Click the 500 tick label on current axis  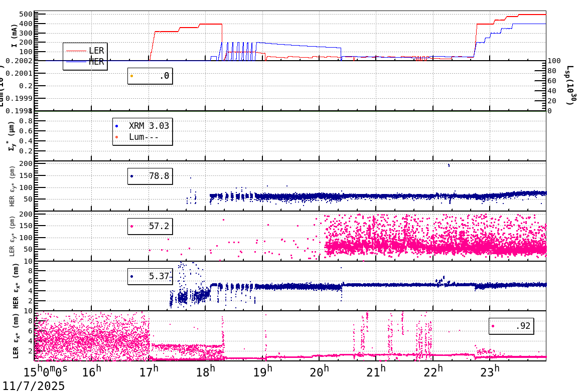coord(26,15)
